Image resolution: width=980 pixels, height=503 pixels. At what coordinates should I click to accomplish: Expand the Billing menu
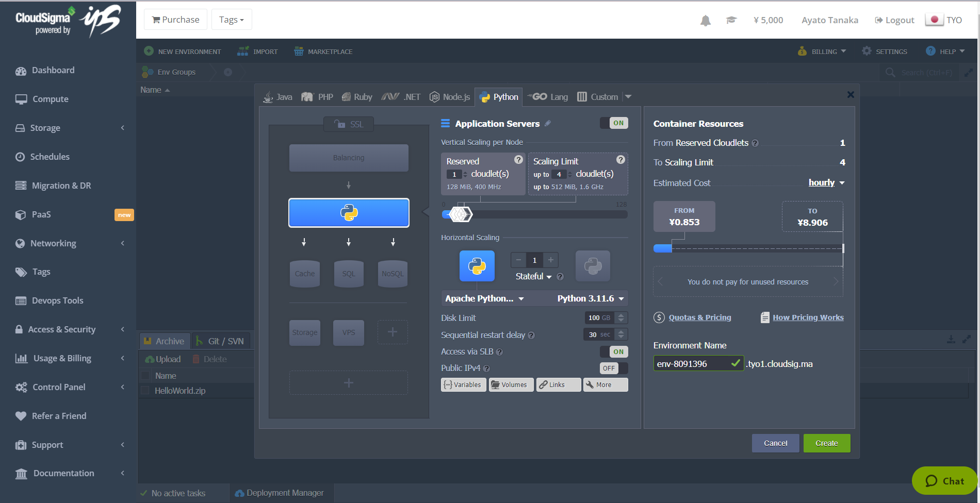pyautogui.click(x=822, y=52)
